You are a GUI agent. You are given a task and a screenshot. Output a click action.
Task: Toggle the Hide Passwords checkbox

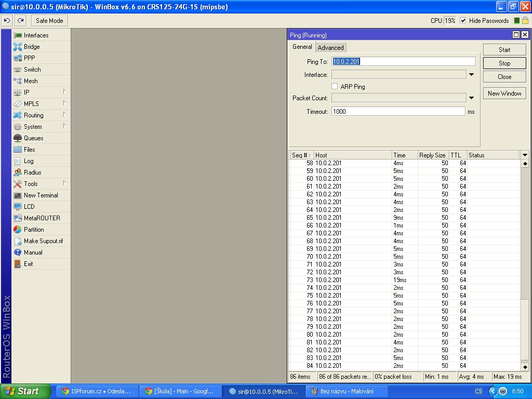[463, 21]
